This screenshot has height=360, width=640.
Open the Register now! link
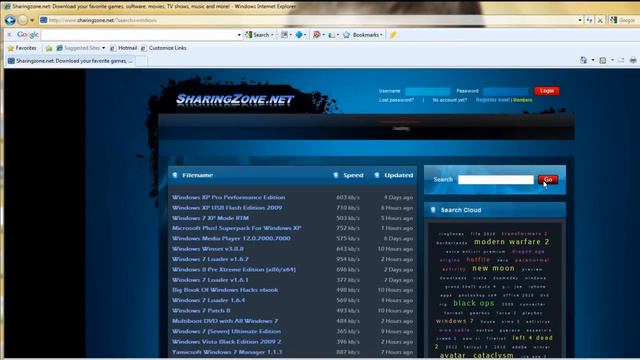coord(492,100)
